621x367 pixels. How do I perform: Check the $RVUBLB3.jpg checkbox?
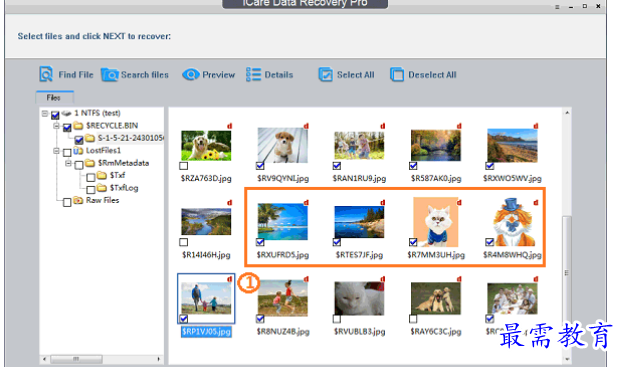coord(337,319)
